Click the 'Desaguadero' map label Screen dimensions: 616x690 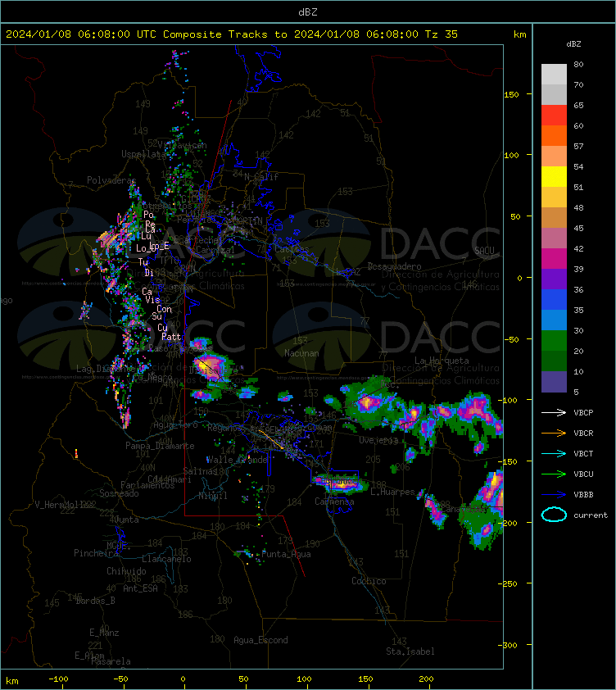394,266
